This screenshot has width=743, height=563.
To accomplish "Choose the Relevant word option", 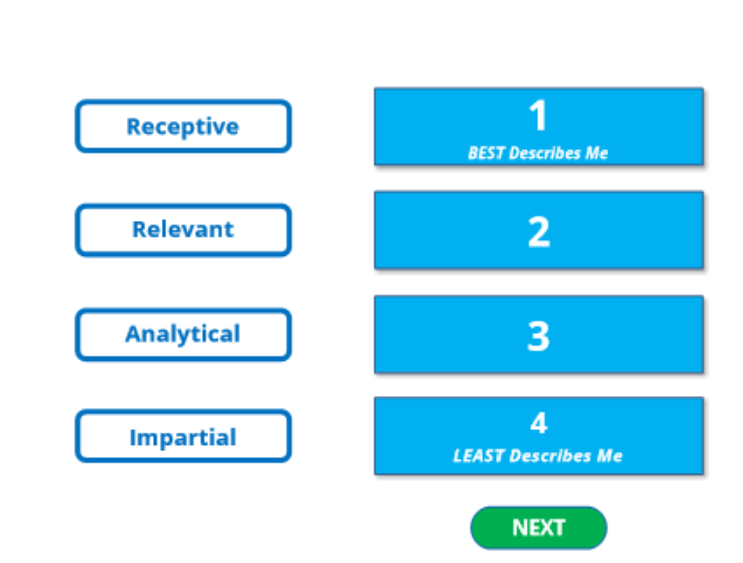I will coord(183,230).
